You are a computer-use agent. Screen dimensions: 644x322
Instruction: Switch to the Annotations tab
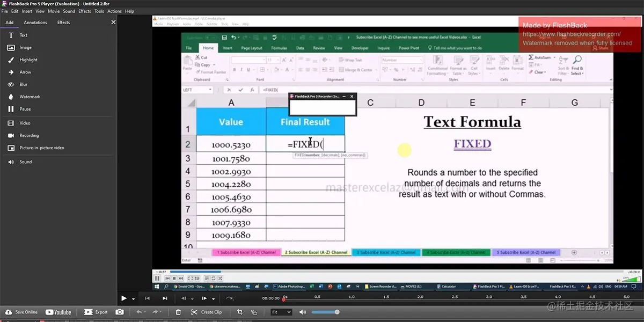[x=35, y=23]
